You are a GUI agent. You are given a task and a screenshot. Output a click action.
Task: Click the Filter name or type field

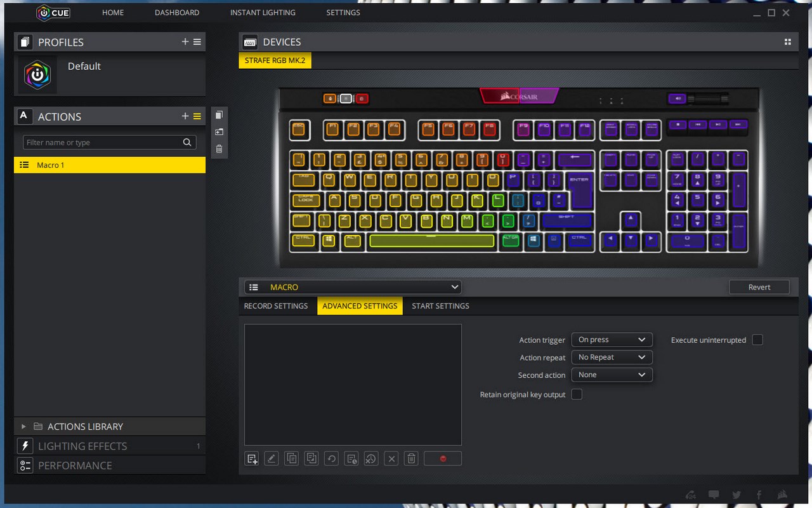tap(110, 142)
